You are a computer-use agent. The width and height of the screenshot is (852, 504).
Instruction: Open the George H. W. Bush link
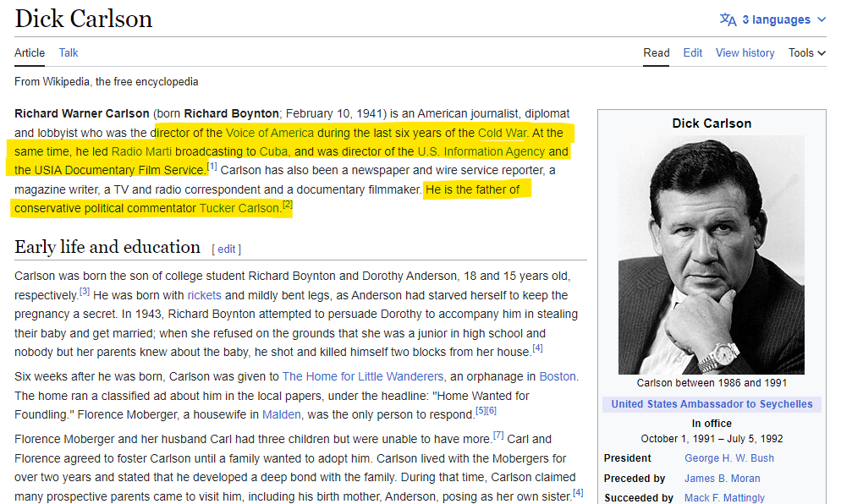coord(729,458)
